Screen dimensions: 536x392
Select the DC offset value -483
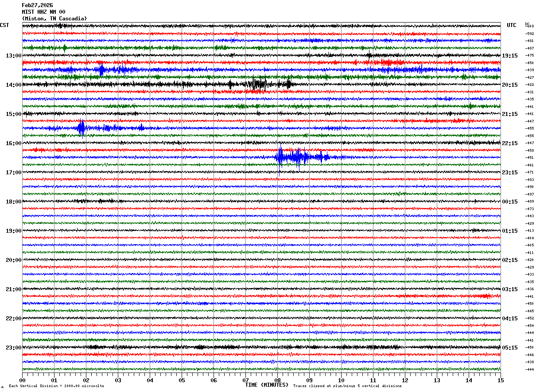tap(529, 180)
